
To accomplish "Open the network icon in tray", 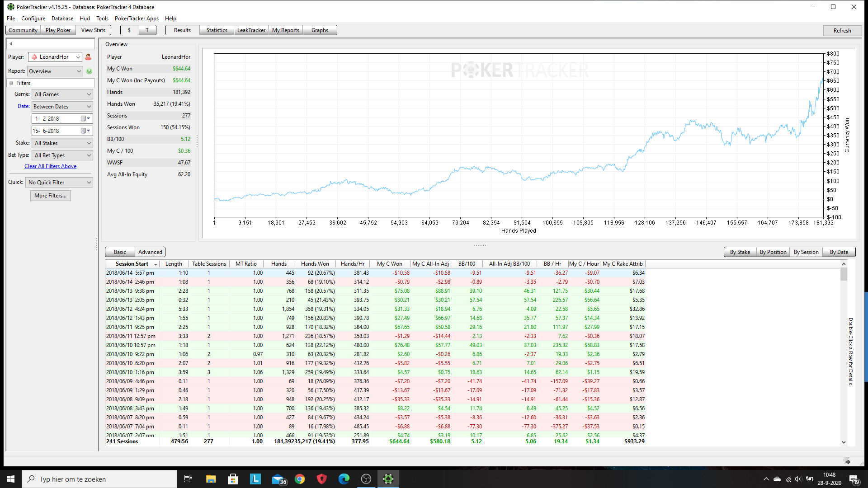I will point(788,479).
